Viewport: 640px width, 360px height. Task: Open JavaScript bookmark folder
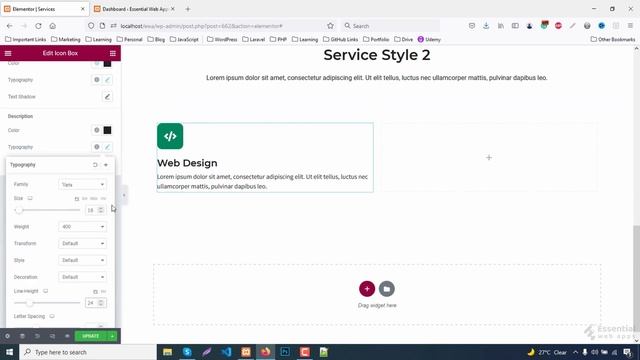pyautogui.click(x=184, y=40)
